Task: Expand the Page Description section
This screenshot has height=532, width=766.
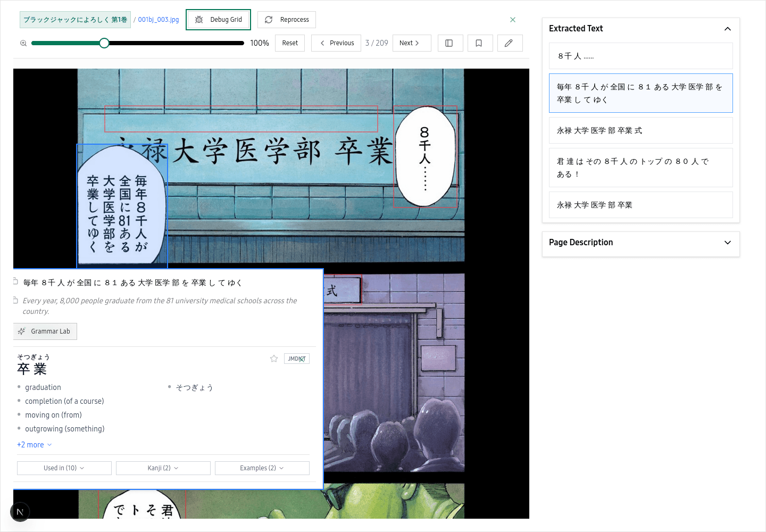Action: pos(727,243)
